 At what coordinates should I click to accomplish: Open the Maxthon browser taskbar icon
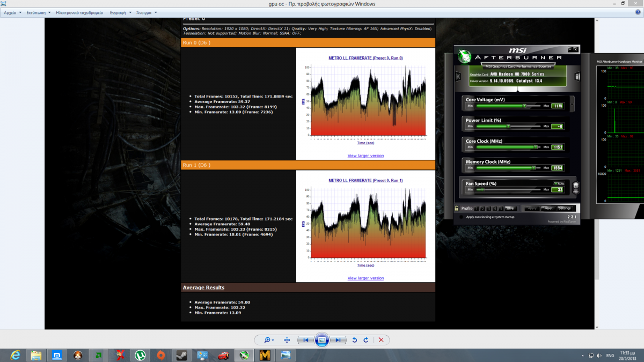[57, 355]
